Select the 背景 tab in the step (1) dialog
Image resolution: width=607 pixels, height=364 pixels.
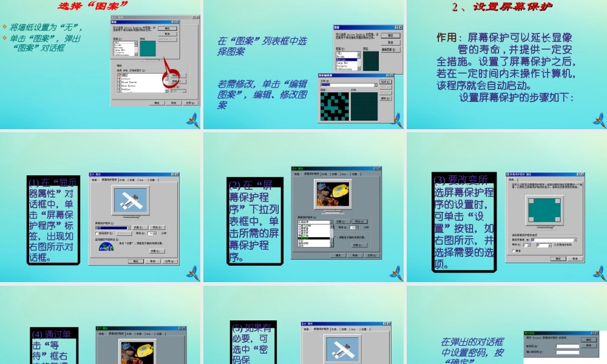coord(95,180)
